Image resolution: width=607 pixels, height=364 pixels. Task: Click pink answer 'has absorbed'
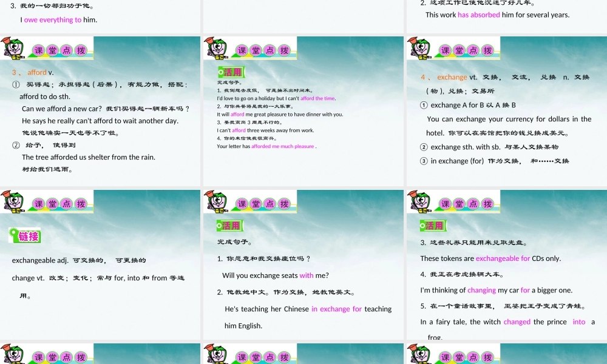click(478, 15)
